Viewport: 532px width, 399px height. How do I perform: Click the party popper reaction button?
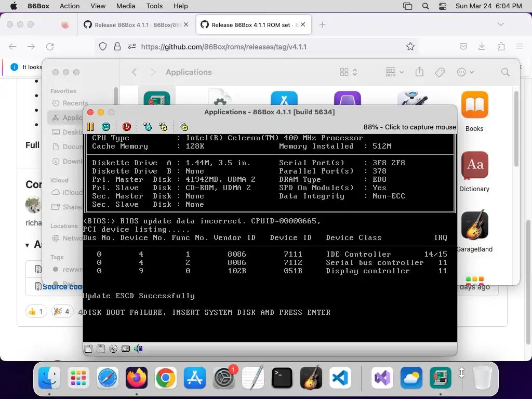62,311
